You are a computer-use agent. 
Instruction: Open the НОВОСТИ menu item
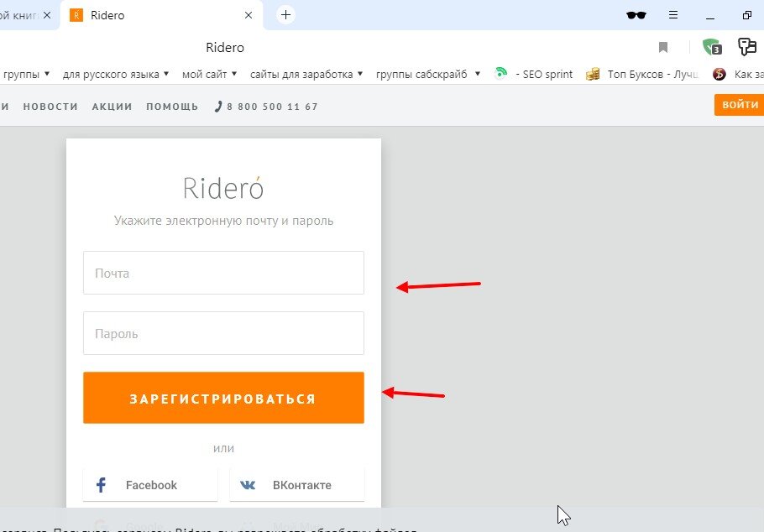[50, 107]
